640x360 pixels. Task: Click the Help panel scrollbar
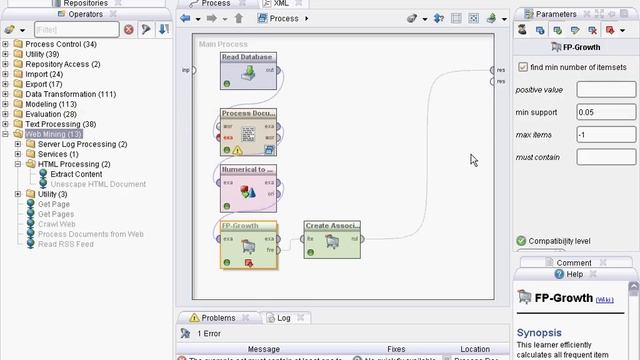click(634, 320)
